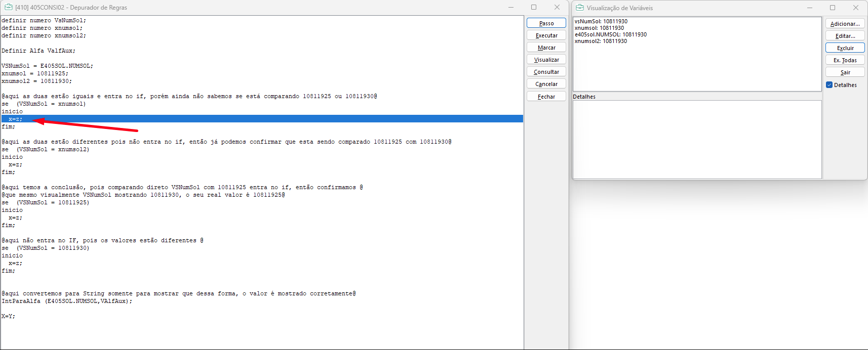This screenshot has height=350, width=868.
Task: Click the Fechar button
Action: 546,97
